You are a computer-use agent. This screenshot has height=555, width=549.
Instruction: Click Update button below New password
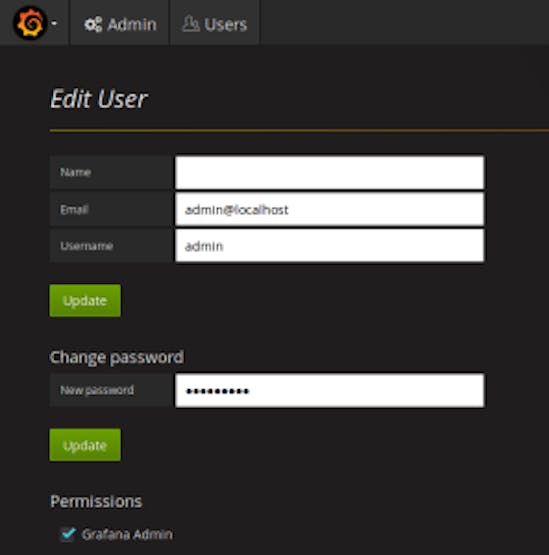[x=85, y=445]
